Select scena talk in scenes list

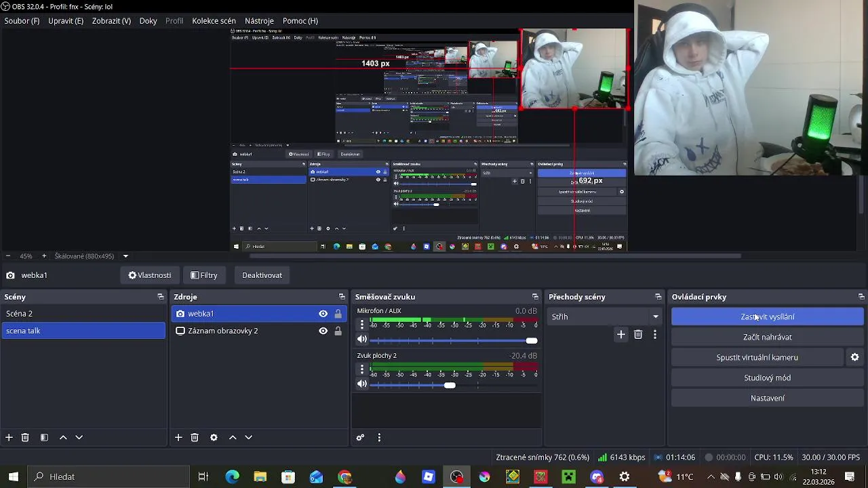pos(83,331)
